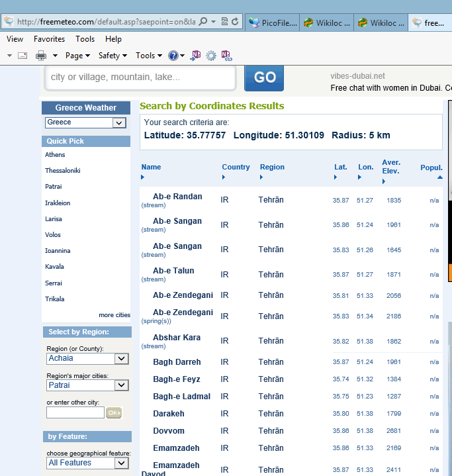Open the Thessaloniki quick pick link
Screen dimensions: 452x476
pos(63,171)
